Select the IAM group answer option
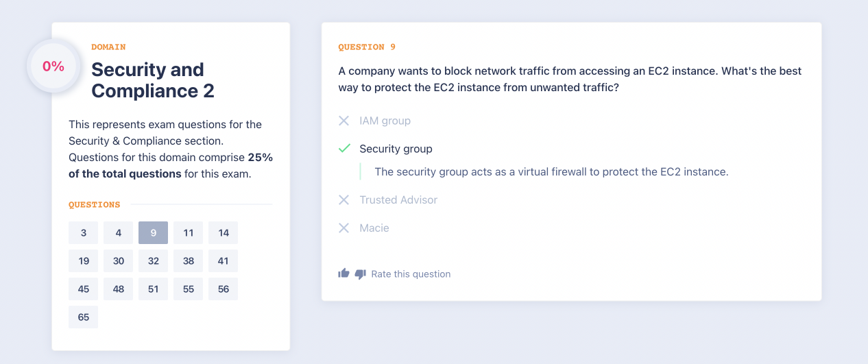 click(x=385, y=121)
